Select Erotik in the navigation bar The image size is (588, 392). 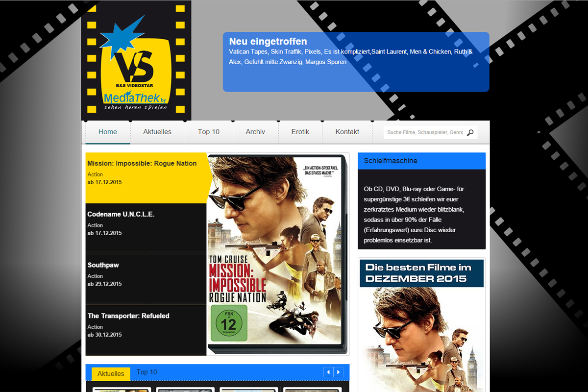pyautogui.click(x=300, y=132)
